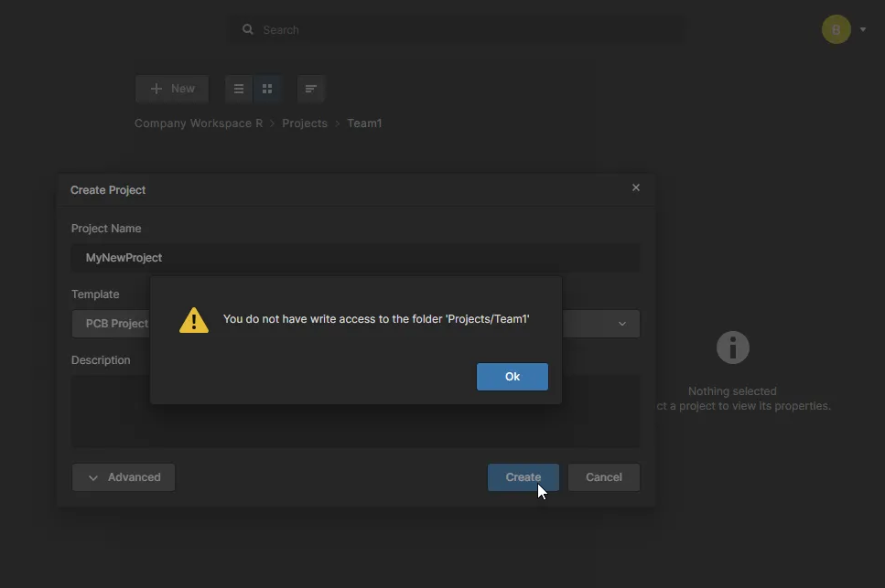Click the Search field at top

click(458, 29)
